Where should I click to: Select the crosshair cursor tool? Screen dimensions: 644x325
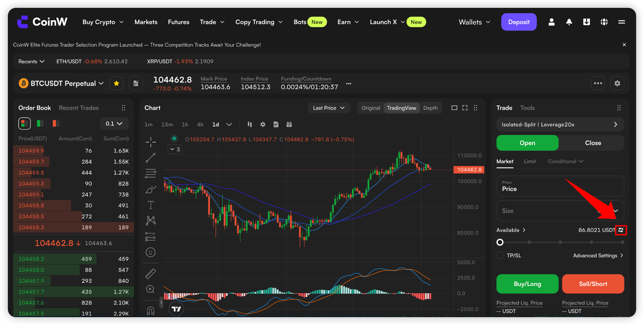(x=151, y=142)
